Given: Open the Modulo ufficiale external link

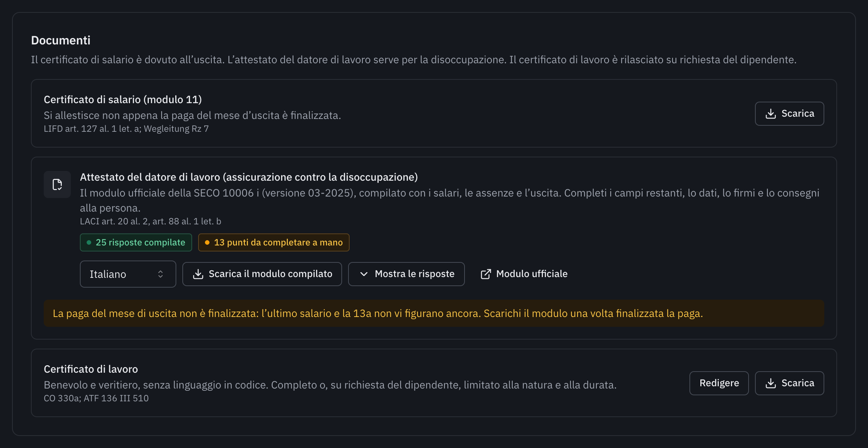Looking at the screenshot, I should 524,274.
